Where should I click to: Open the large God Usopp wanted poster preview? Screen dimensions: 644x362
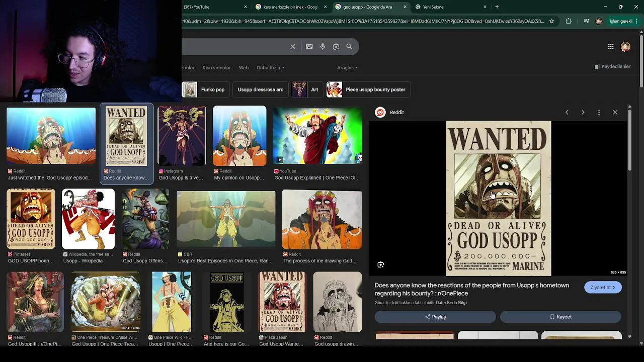click(498, 198)
